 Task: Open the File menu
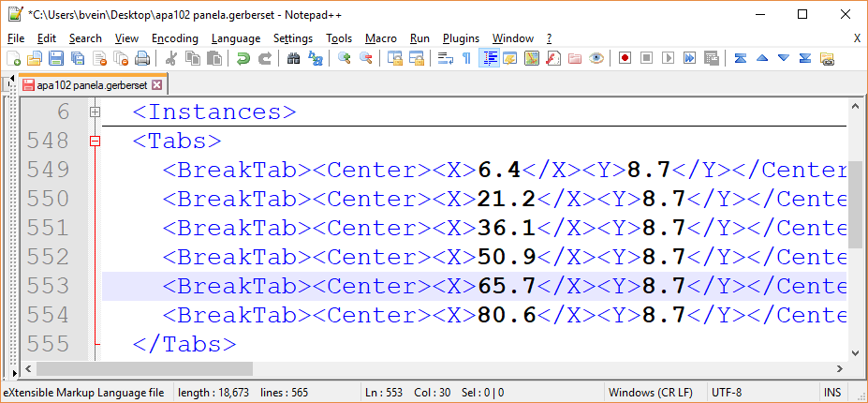tap(16, 38)
